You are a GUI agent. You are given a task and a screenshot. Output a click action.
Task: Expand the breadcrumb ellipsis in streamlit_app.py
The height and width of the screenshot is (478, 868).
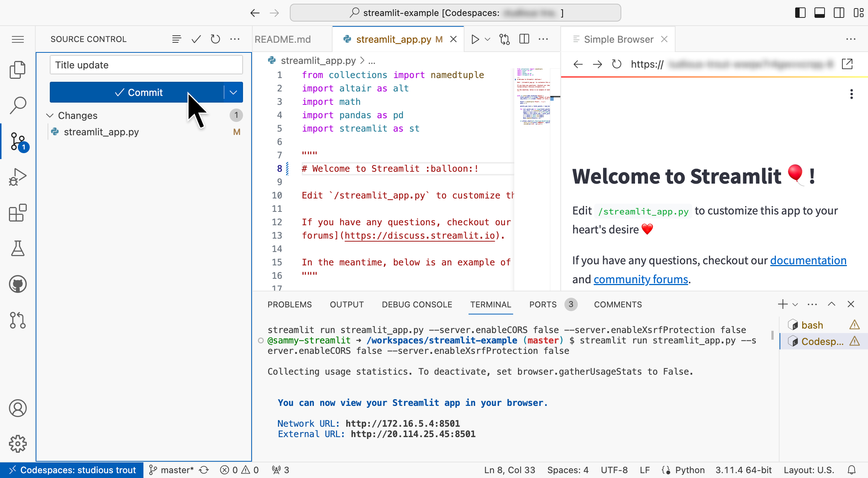[372, 61]
